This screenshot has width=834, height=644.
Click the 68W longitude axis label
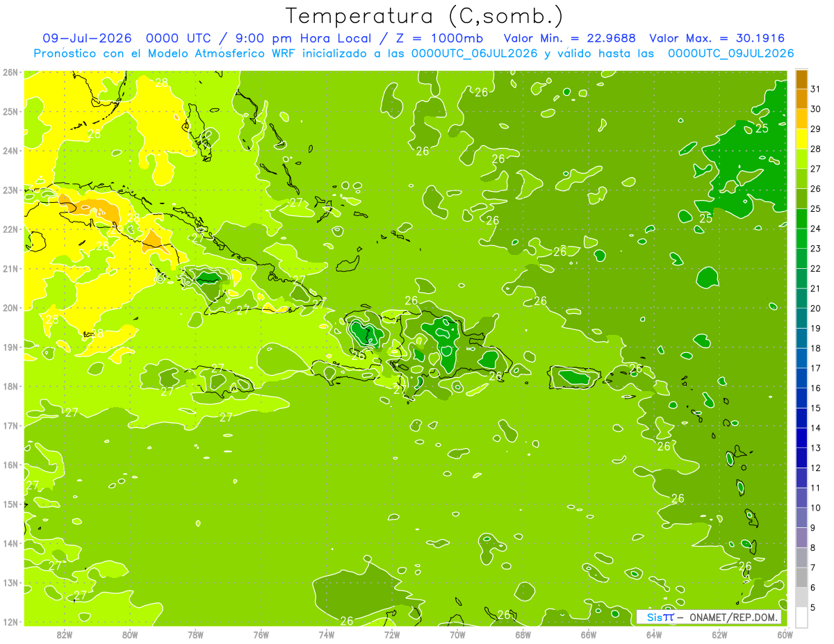(523, 634)
